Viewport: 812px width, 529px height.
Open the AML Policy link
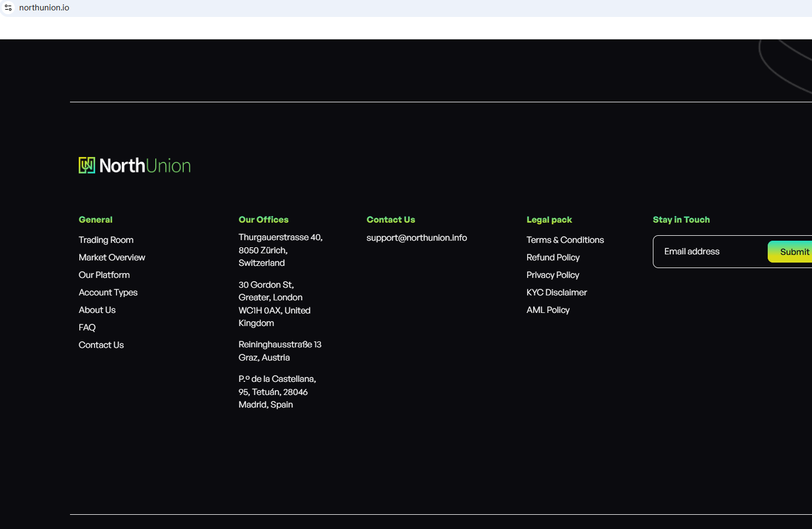[x=548, y=310]
